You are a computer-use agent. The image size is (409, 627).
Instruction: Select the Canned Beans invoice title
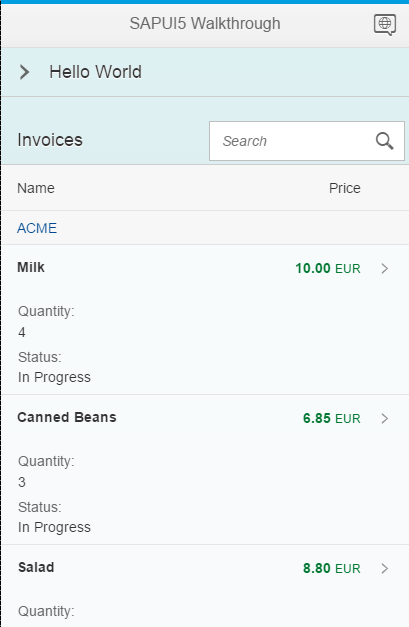tap(67, 417)
